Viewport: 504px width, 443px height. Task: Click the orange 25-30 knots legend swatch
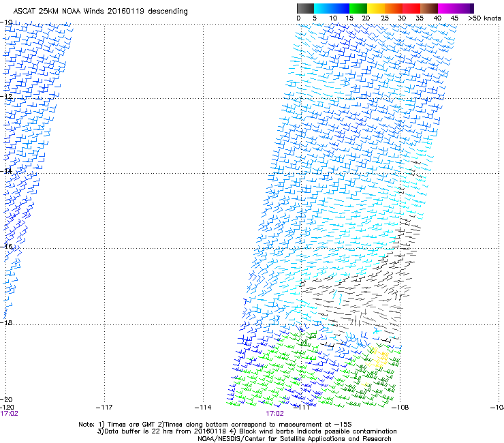tap(394, 8)
